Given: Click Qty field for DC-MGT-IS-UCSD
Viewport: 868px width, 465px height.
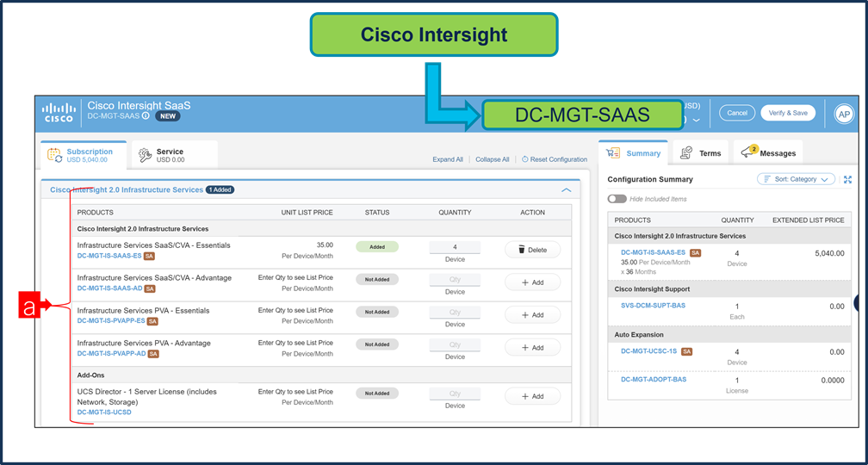Looking at the screenshot, I should [x=455, y=394].
